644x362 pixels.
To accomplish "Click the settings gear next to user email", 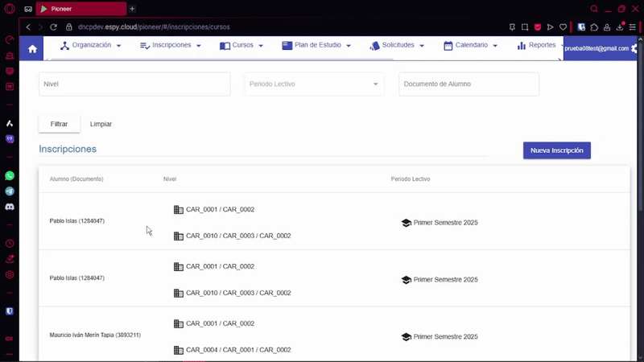I will [x=635, y=48].
